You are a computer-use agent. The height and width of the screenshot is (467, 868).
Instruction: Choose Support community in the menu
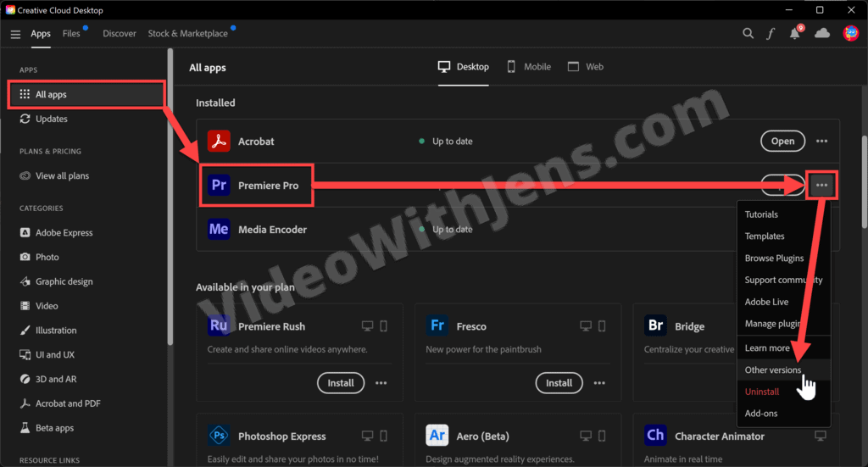coord(784,280)
